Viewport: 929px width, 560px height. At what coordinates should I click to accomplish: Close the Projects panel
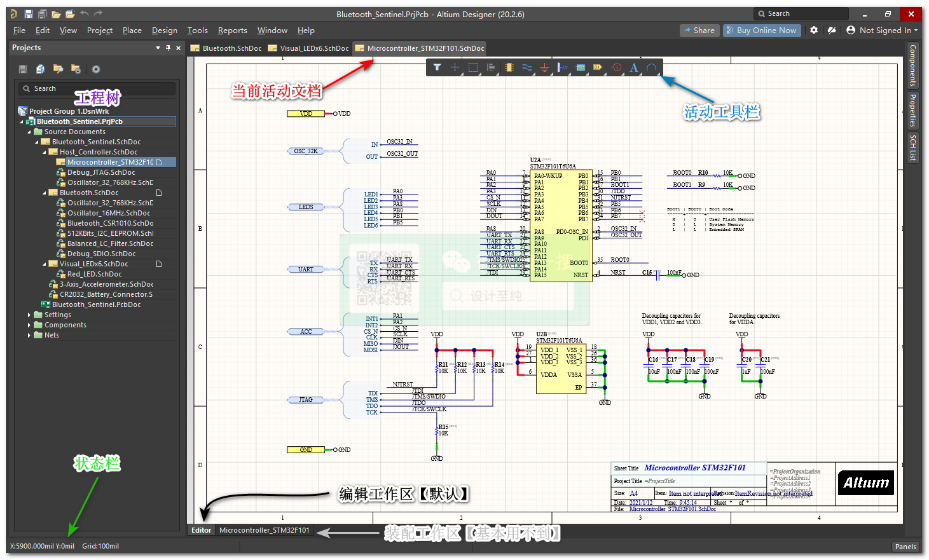pyautogui.click(x=178, y=48)
